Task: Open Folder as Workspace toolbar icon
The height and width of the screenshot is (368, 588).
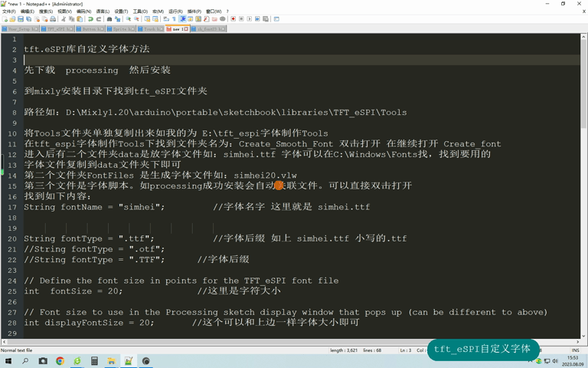Action: (x=214, y=18)
